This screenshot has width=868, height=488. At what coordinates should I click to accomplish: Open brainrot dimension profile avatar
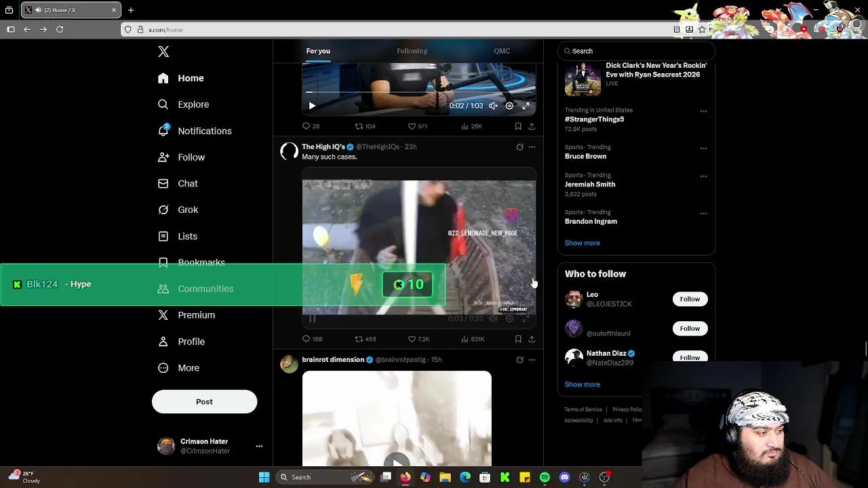coord(289,365)
